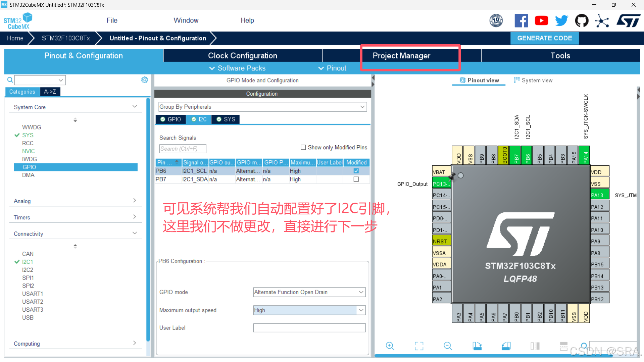
Task: Open the STM32CubeMX GitHub page icon
Action: click(582, 20)
